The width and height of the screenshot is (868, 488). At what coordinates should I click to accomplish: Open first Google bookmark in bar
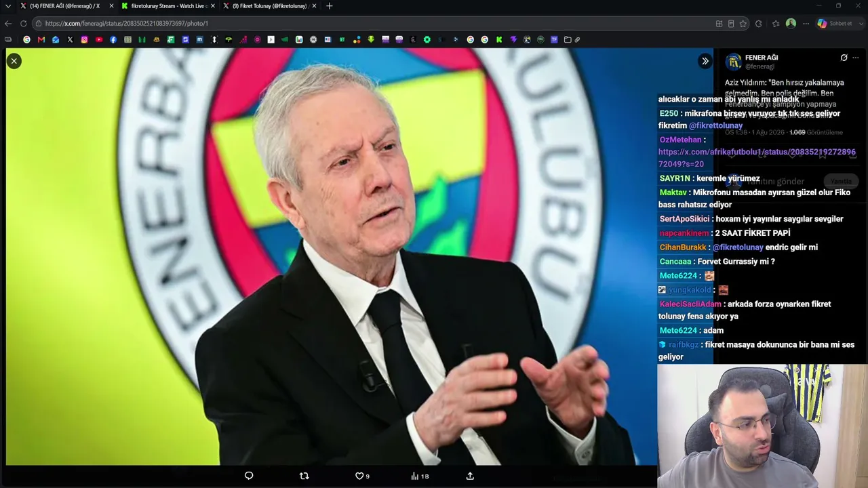(x=27, y=39)
